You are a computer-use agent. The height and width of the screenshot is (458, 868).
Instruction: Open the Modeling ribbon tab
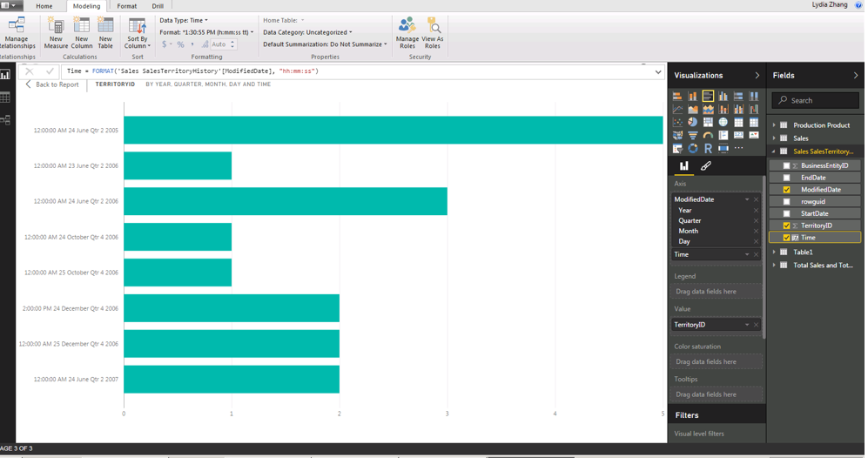87,6
